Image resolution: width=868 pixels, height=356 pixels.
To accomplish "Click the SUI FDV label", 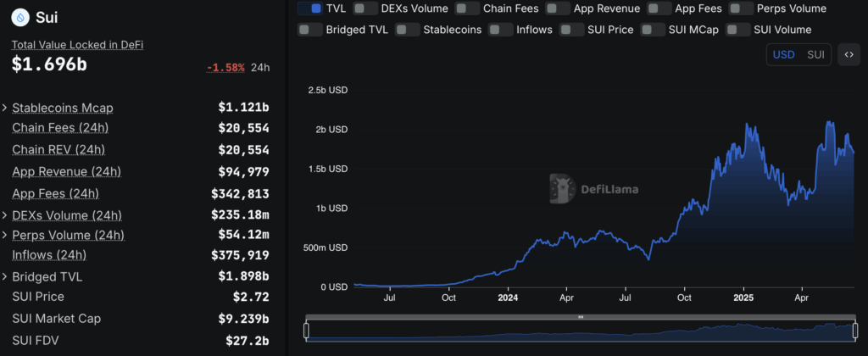I will (x=37, y=341).
